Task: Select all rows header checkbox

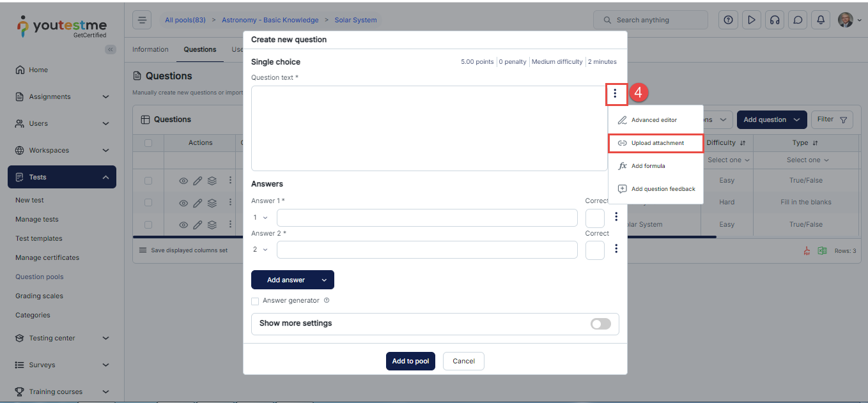Action: pyautogui.click(x=148, y=143)
